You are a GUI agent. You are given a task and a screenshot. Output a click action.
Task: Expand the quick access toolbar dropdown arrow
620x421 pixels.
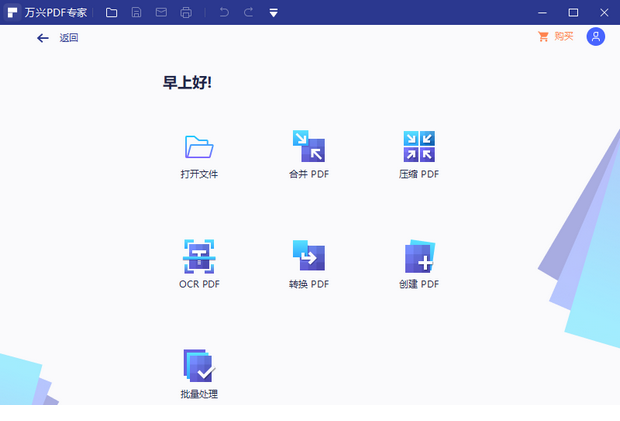273,13
